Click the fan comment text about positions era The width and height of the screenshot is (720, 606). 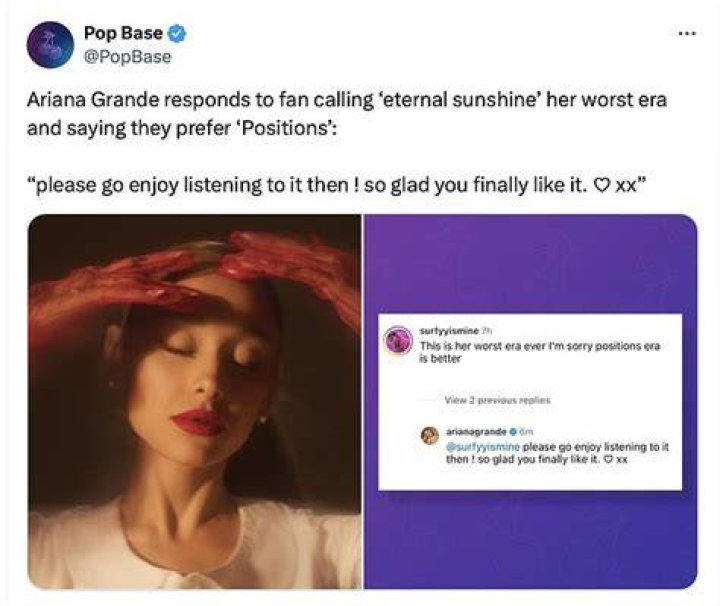point(540,352)
